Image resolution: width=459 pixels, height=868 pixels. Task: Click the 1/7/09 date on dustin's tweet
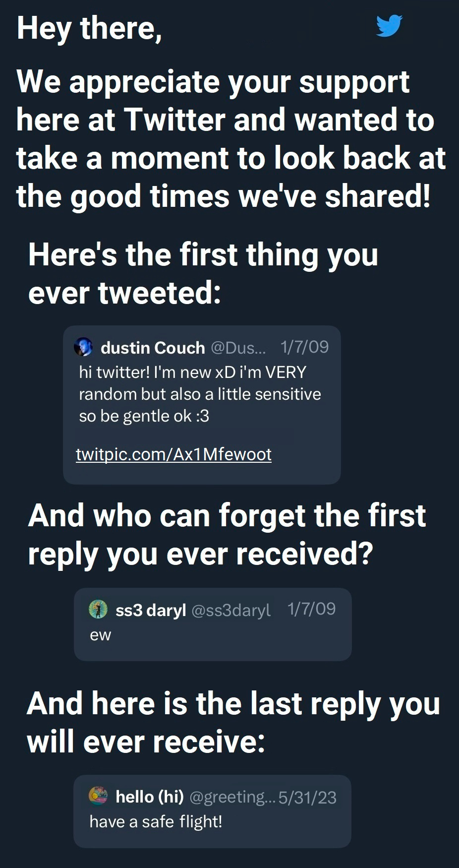tap(304, 347)
